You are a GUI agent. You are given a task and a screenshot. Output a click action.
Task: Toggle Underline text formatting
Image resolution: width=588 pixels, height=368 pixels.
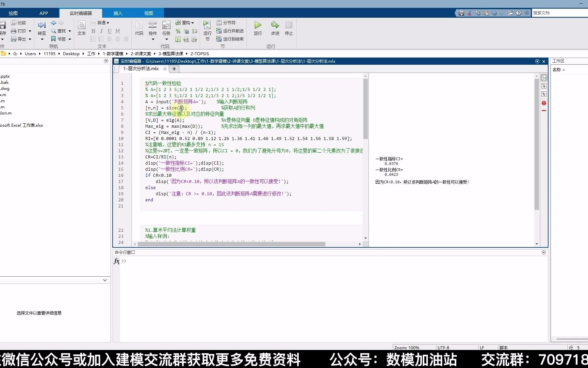click(x=110, y=31)
